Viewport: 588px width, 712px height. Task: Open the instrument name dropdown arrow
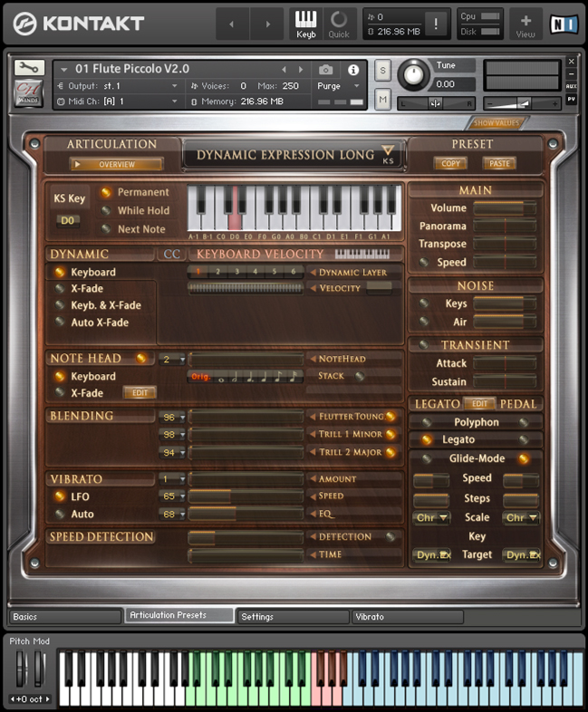point(64,70)
